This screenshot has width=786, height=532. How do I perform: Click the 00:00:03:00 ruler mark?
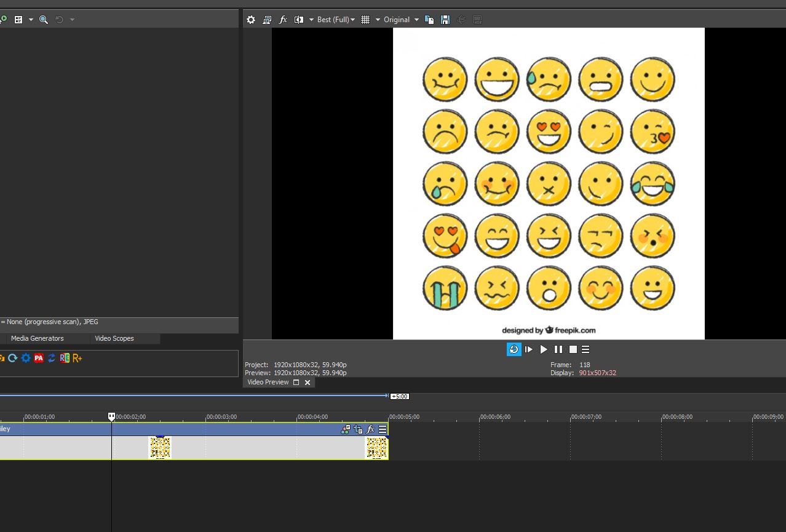pos(221,416)
